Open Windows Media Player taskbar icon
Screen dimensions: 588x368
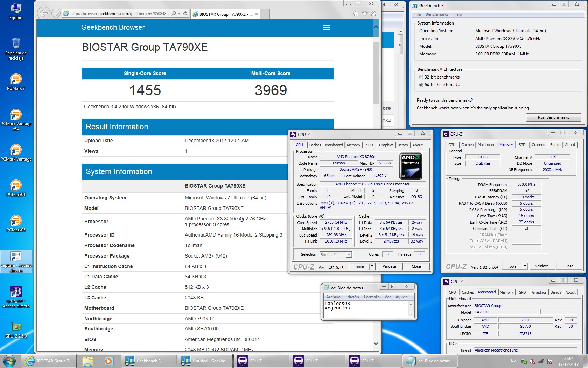108,361
